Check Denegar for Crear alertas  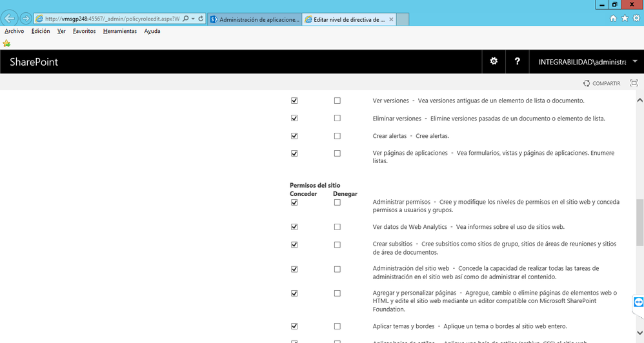pos(337,136)
